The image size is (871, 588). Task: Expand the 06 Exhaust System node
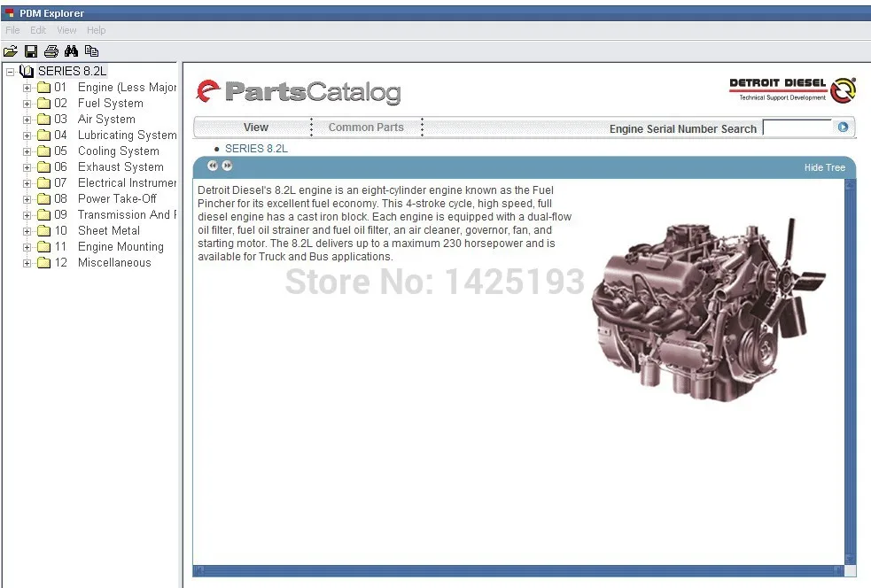tap(27, 167)
